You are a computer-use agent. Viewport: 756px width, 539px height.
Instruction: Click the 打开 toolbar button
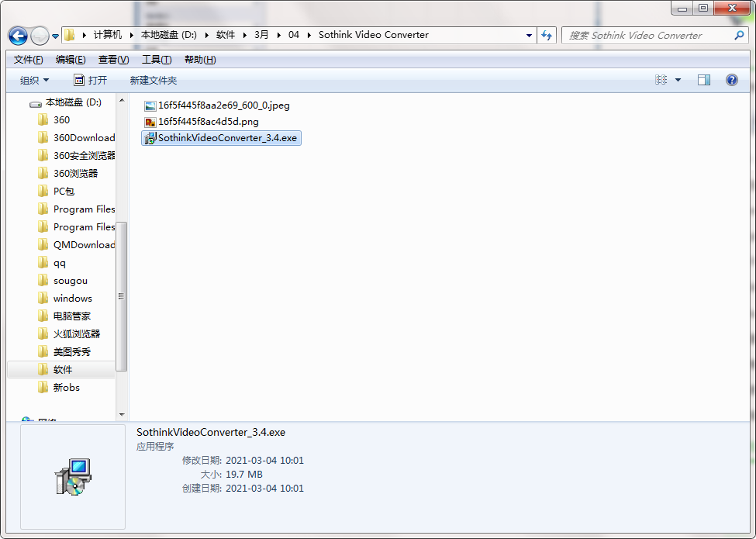coord(90,81)
